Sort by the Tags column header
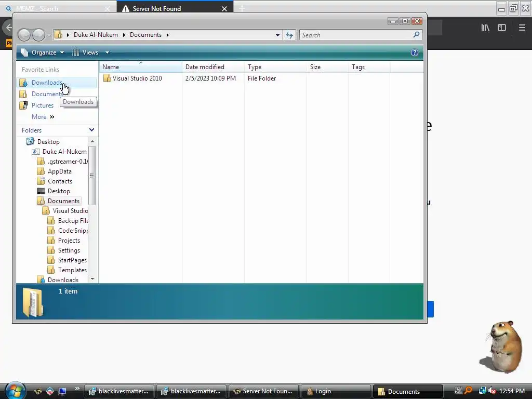The image size is (532, 399). pyautogui.click(x=369, y=67)
